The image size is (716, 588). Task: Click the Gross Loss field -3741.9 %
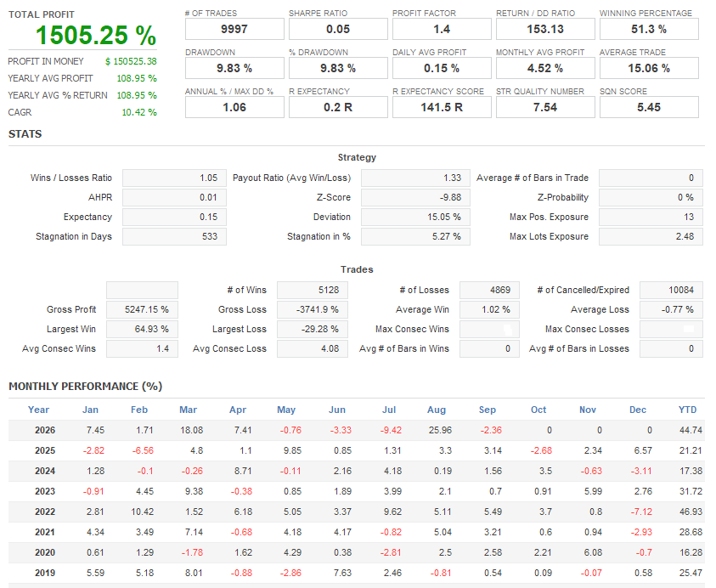pos(313,310)
